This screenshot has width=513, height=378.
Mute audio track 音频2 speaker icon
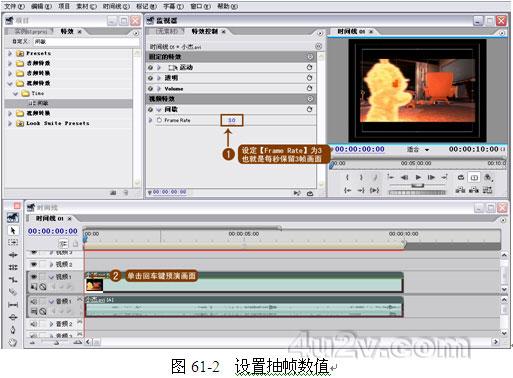coord(34,324)
